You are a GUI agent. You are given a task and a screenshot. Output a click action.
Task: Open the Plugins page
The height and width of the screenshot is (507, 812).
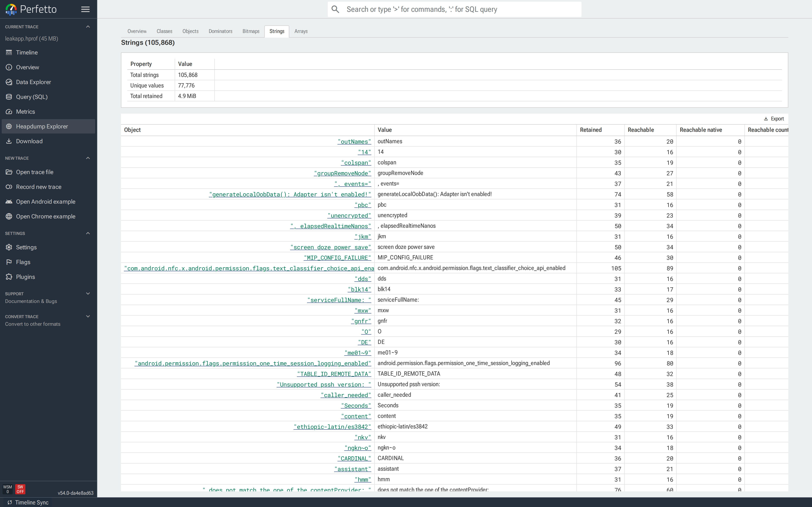pos(26,277)
